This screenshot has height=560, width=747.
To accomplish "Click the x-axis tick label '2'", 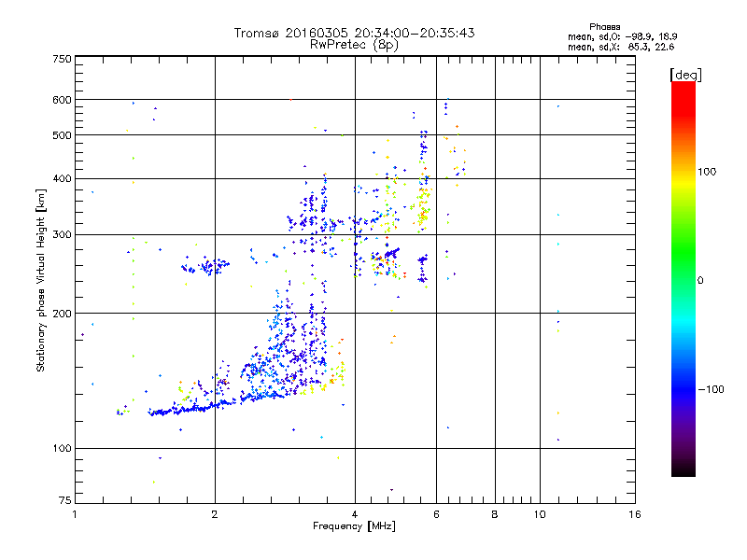I will click(215, 514).
